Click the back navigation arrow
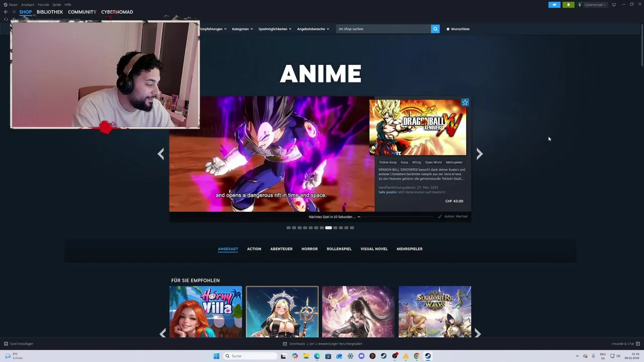Viewport: 644px width, 362px height. 6,12
